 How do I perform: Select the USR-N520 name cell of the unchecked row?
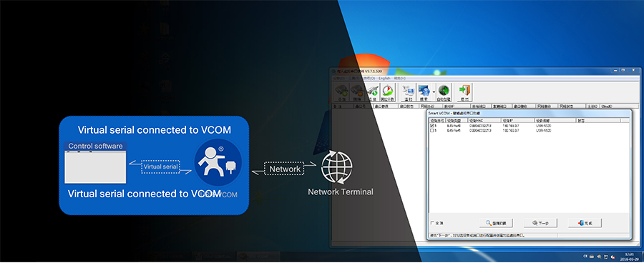click(x=543, y=131)
